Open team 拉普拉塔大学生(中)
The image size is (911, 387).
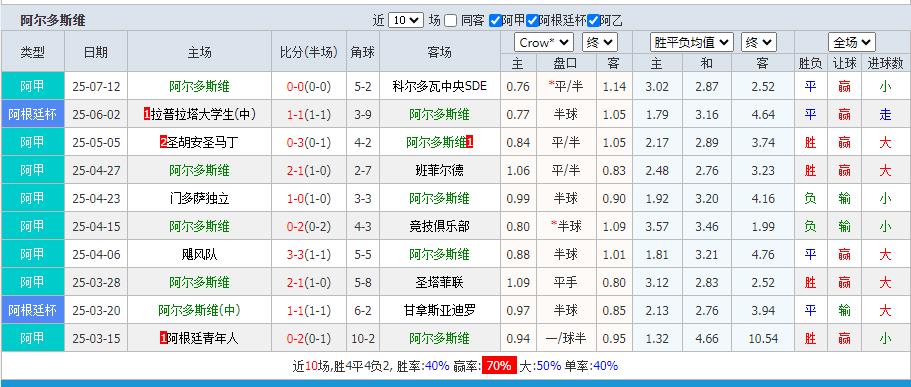point(204,114)
